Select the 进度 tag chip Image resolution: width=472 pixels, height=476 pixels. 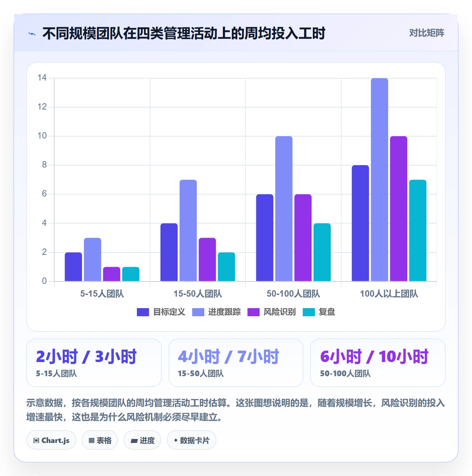[142, 440]
